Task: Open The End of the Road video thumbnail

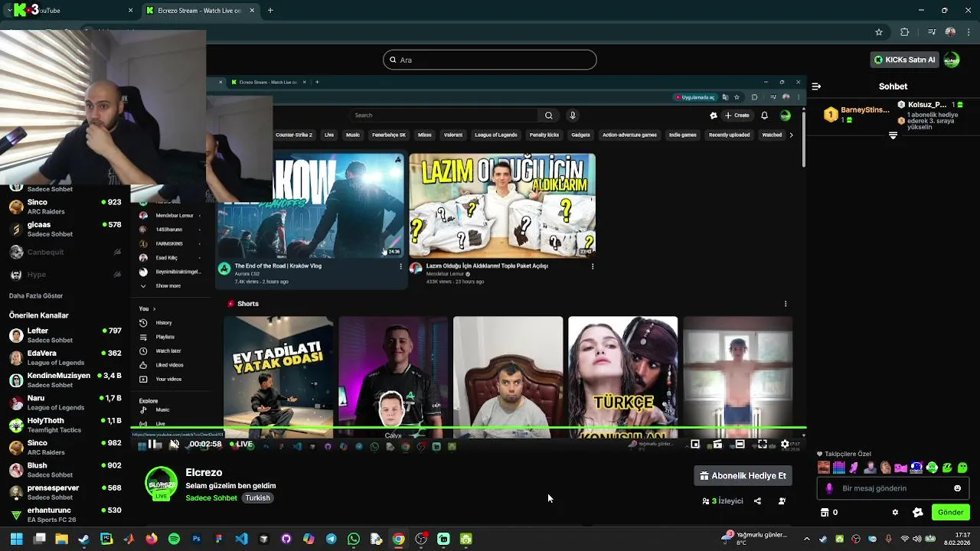Action: 310,205
